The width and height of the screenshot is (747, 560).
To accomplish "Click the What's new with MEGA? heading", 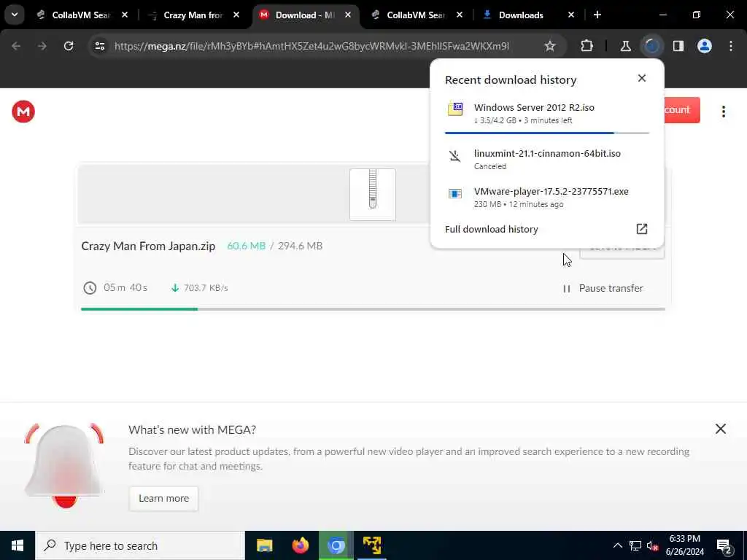I will 192,430.
